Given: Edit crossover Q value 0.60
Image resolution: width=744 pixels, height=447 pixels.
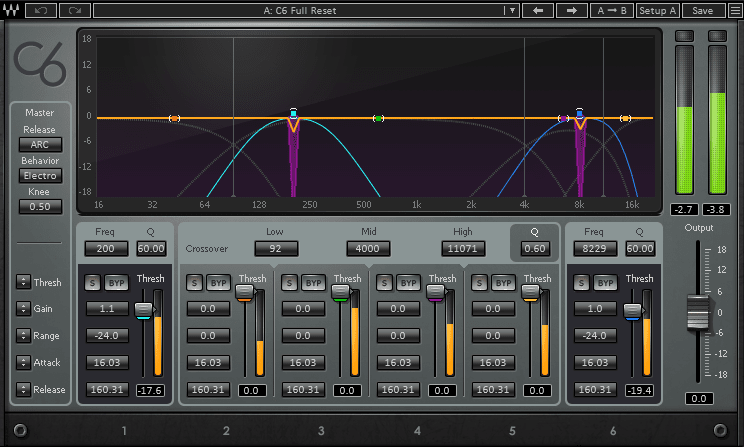Looking at the screenshot, I should pos(535,248).
